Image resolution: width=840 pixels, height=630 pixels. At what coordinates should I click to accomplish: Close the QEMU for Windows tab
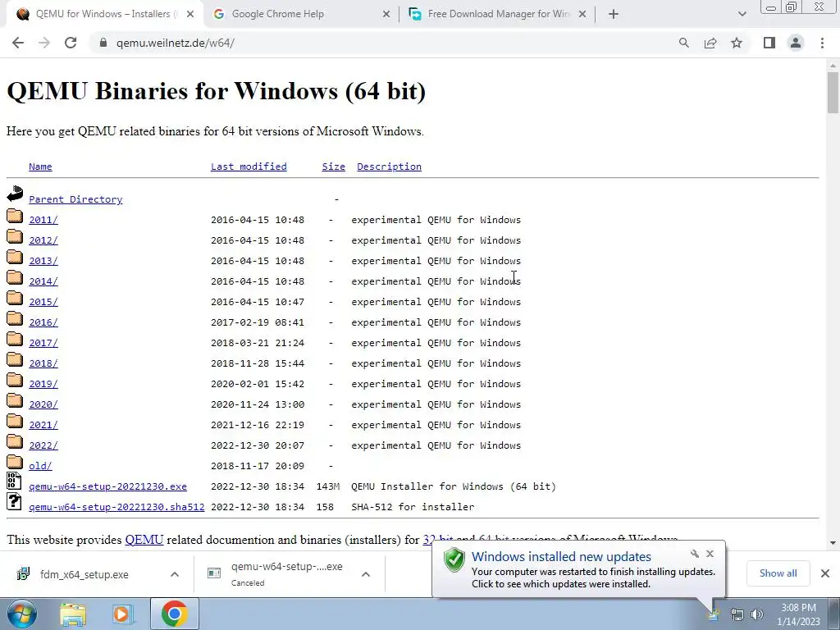(x=190, y=15)
